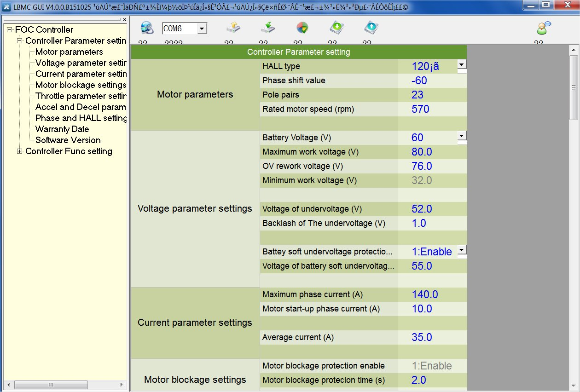Click the blue upload arrow disk icon
The image size is (580, 392).
pyautogui.click(x=371, y=29)
